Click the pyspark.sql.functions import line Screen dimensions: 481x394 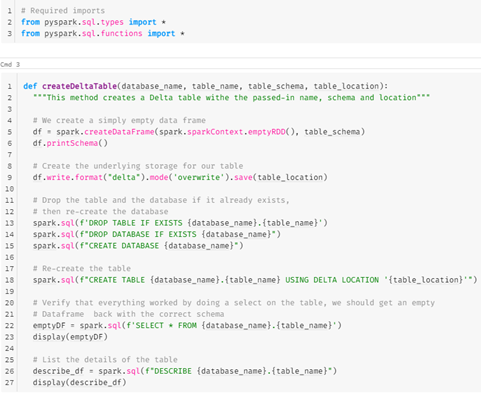tap(103, 34)
